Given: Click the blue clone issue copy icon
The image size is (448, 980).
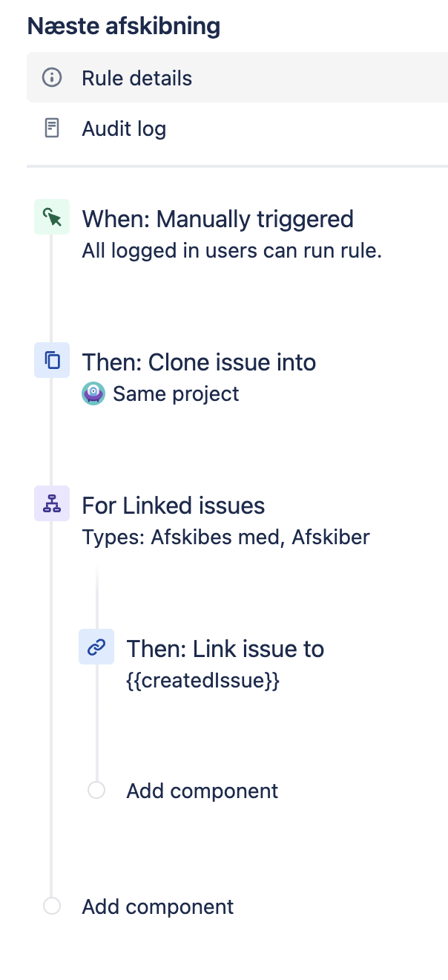Looking at the screenshot, I should 52,360.
